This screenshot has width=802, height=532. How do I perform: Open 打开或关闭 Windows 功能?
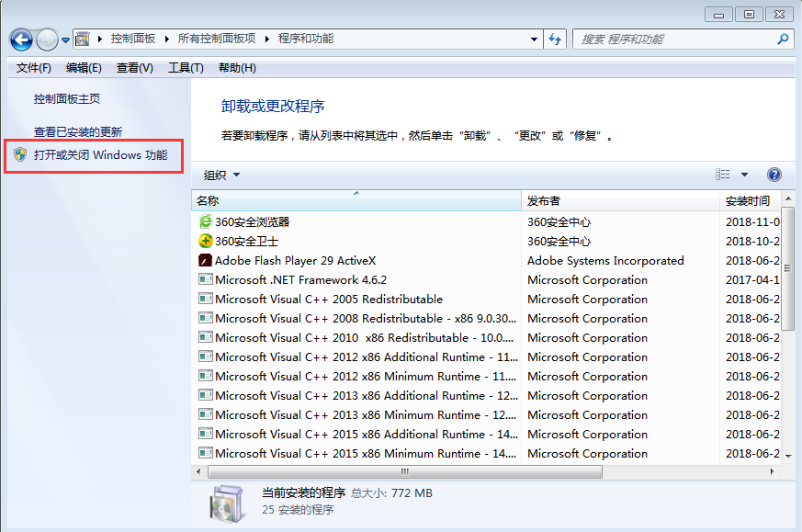101,155
